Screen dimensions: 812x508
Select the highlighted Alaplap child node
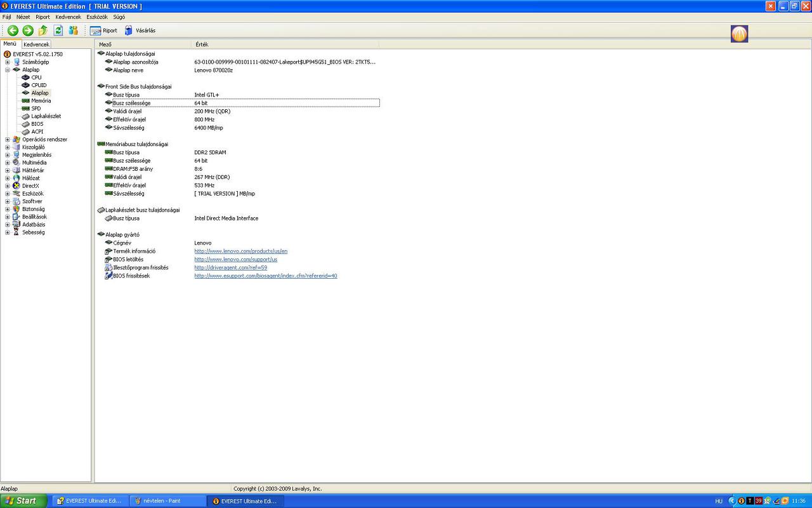click(40, 93)
